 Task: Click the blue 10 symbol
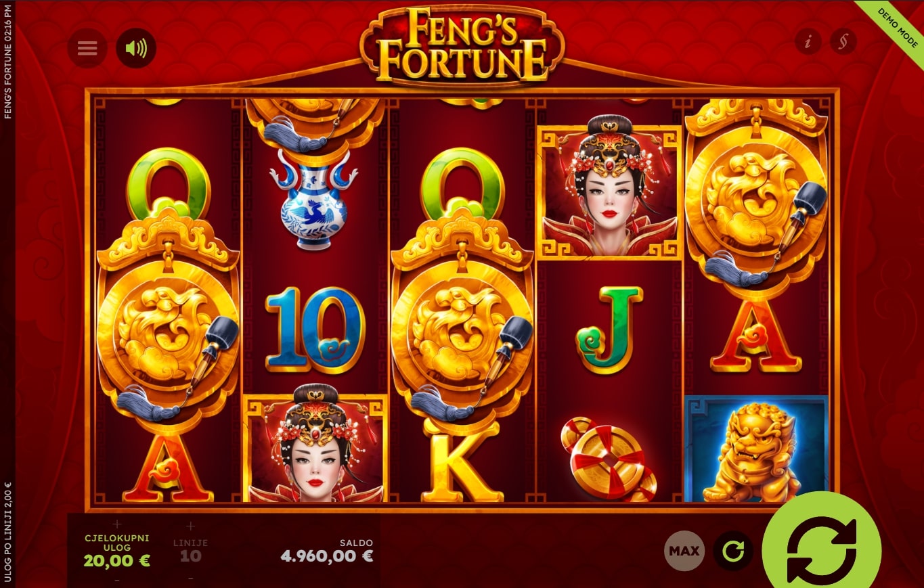[x=315, y=330]
